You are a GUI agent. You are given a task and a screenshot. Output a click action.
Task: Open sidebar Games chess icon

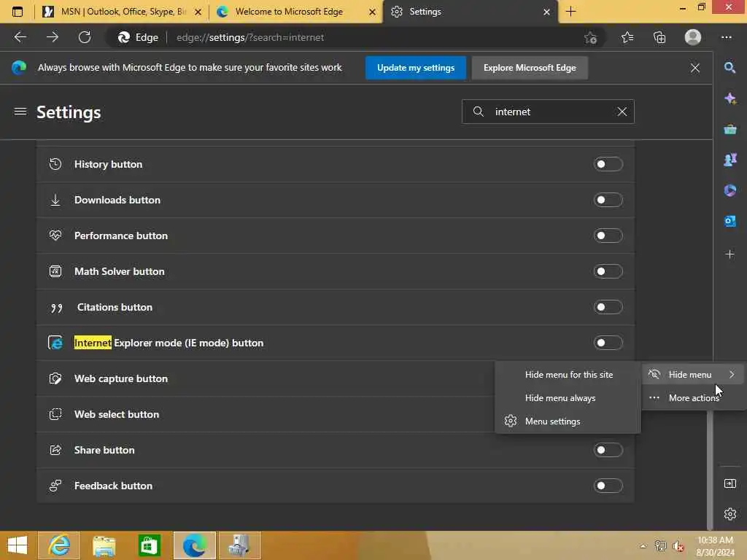click(729, 160)
